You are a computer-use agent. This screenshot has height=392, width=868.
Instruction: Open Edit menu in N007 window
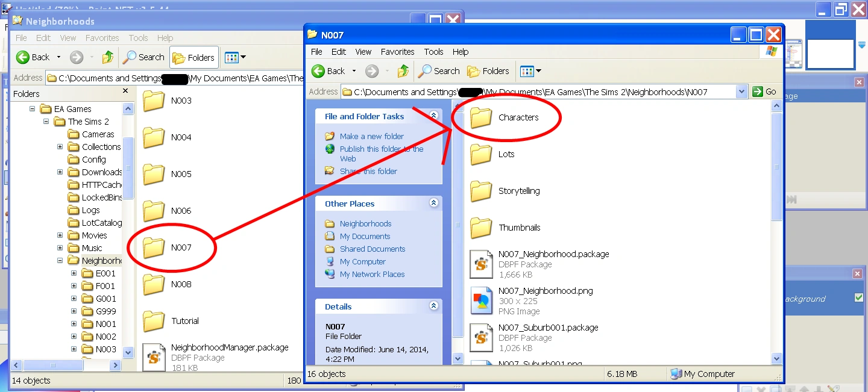[x=339, y=52]
